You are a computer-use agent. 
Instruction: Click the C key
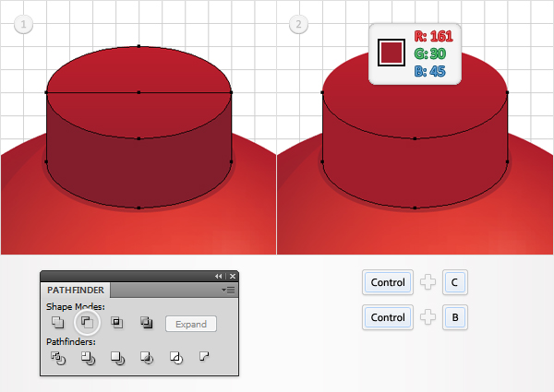(454, 282)
